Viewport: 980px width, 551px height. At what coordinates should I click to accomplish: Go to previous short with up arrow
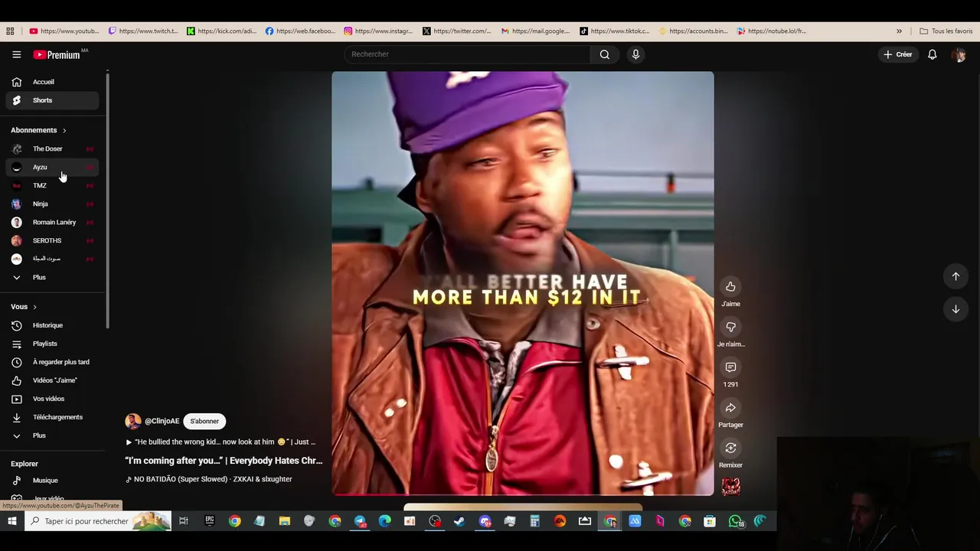[x=955, y=276]
